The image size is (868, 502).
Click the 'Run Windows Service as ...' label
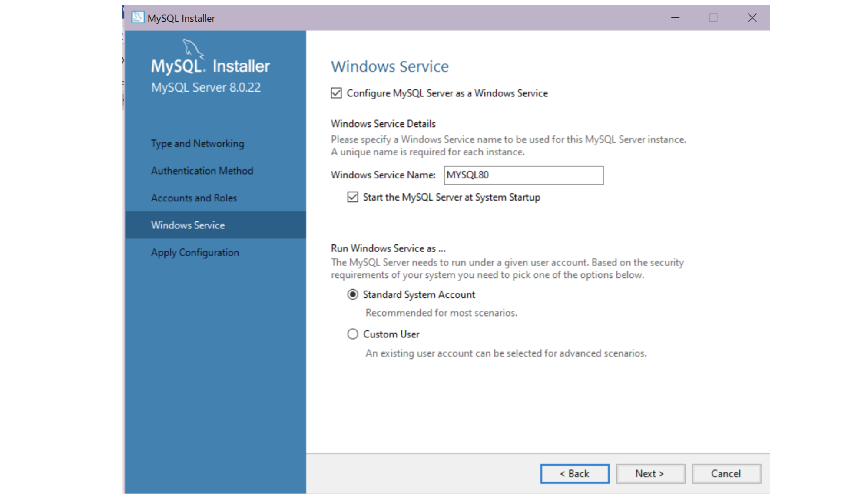[388, 248]
